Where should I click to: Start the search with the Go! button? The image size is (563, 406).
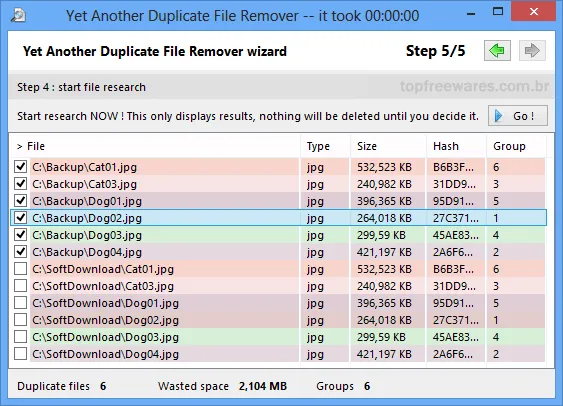point(517,116)
